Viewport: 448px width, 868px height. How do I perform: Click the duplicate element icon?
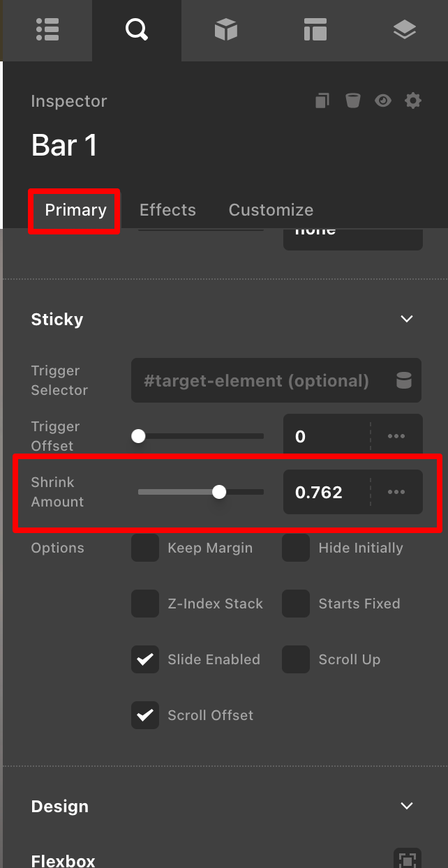(322, 101)
